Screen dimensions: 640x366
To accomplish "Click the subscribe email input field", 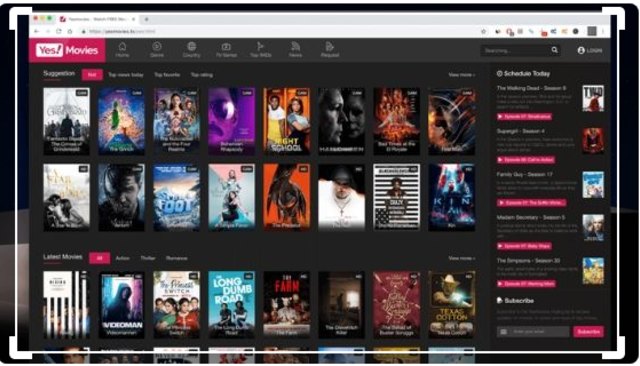I will [x=533, y=331].
